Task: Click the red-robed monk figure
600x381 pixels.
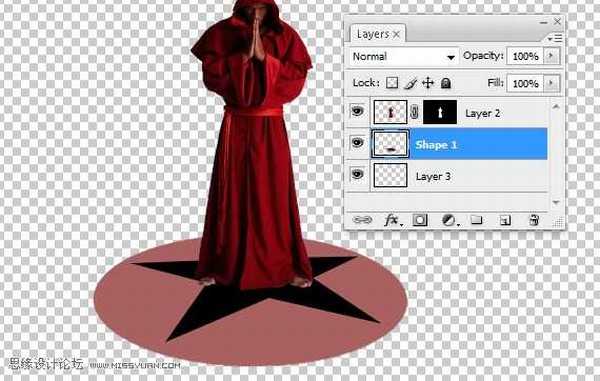Action: [x=253, y=145]
